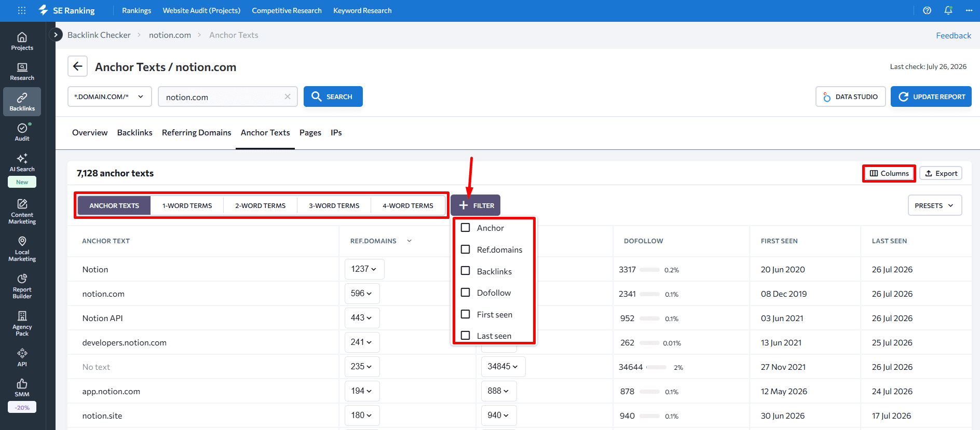Go to Backlink Checker breadcrumb
The width and height of the screenshot is (980, 430).
pos(99,35)
